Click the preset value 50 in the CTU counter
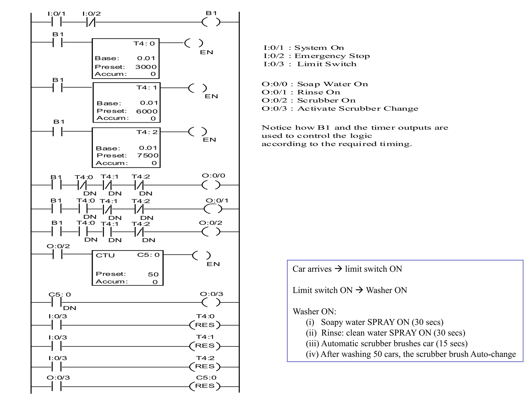 [x=153, y=275]
